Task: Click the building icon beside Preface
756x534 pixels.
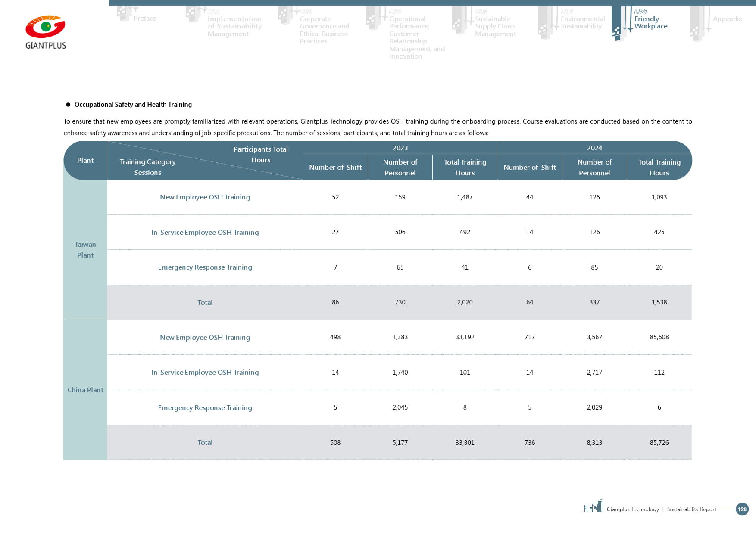Action: pos(125,13)
